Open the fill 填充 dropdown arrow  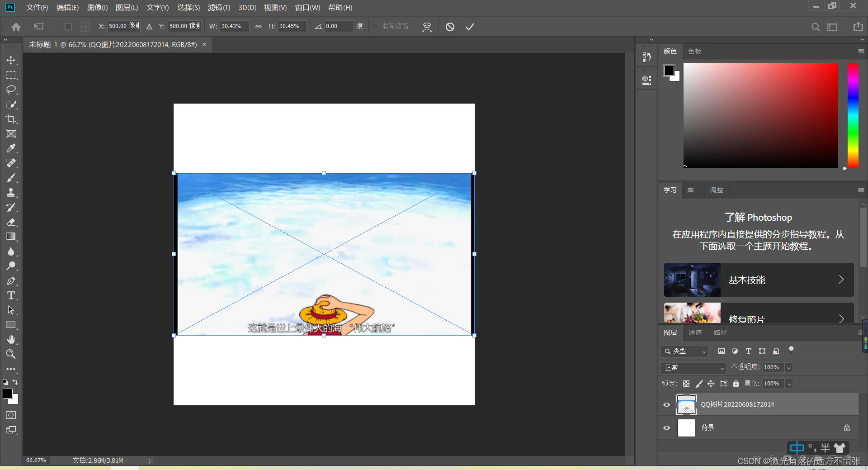[x=789, y=384]
